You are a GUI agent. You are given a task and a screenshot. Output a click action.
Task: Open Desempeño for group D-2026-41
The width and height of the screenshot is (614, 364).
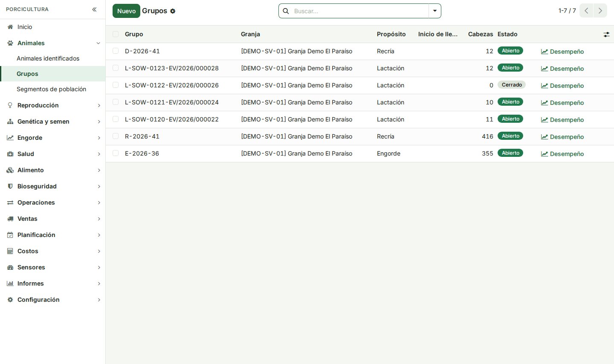point(562,52)
